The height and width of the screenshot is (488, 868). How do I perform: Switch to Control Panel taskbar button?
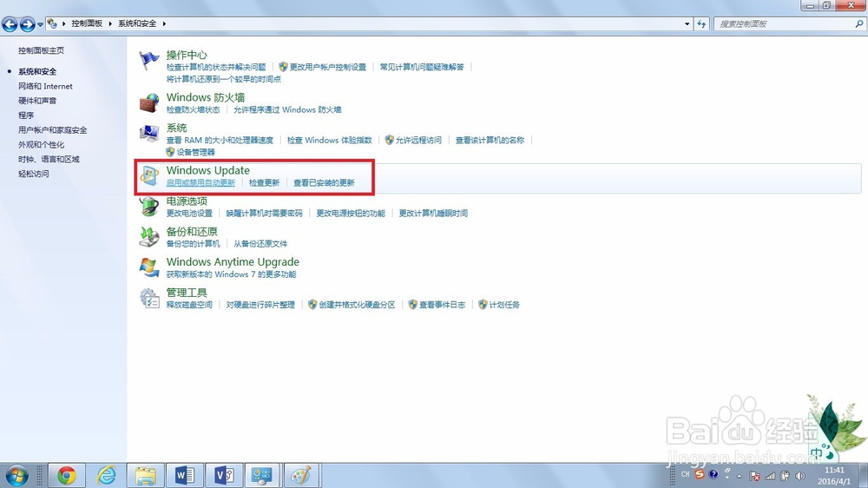(262, 476)
